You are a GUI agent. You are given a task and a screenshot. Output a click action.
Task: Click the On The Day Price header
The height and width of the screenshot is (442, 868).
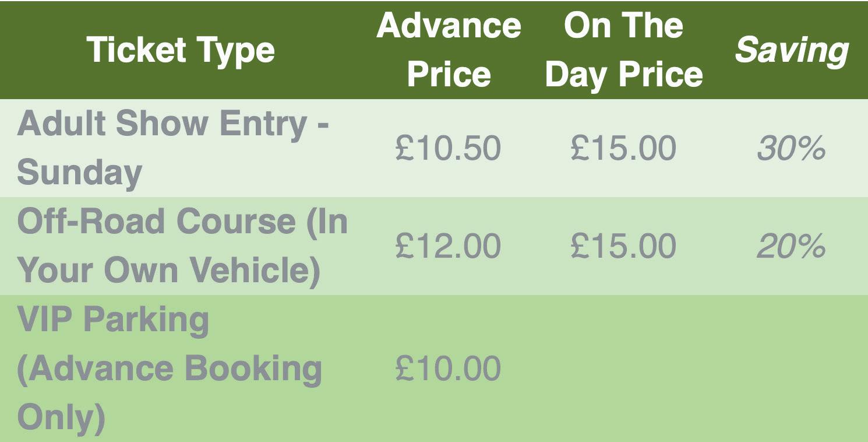pos(623,50)
